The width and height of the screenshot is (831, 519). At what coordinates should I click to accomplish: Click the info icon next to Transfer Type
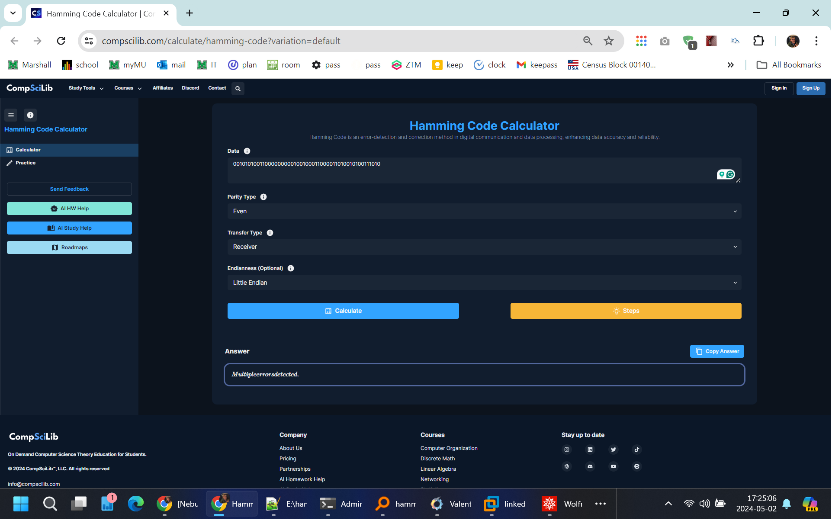[x=270, y=232]
